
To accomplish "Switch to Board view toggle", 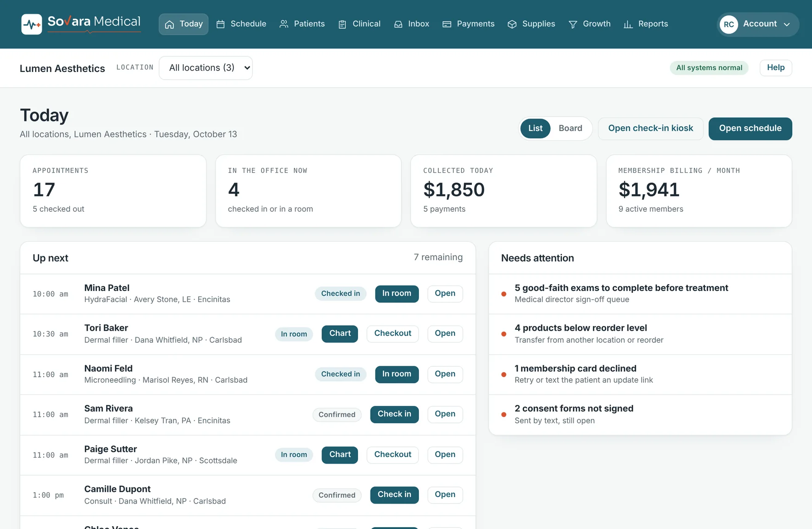I will pyautogui.click(x=570, y=128).
